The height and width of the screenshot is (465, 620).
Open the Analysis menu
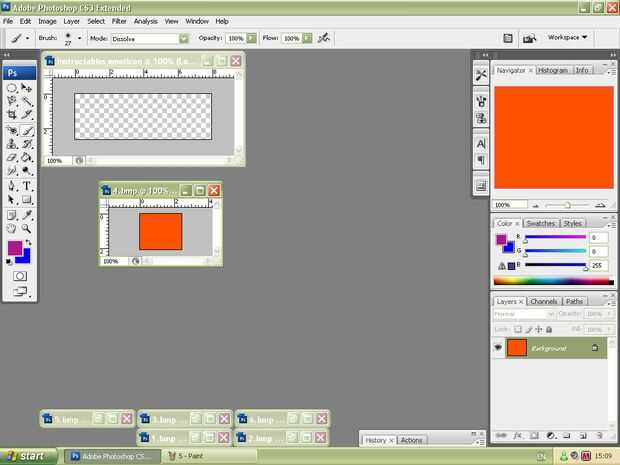click(146, 21)
